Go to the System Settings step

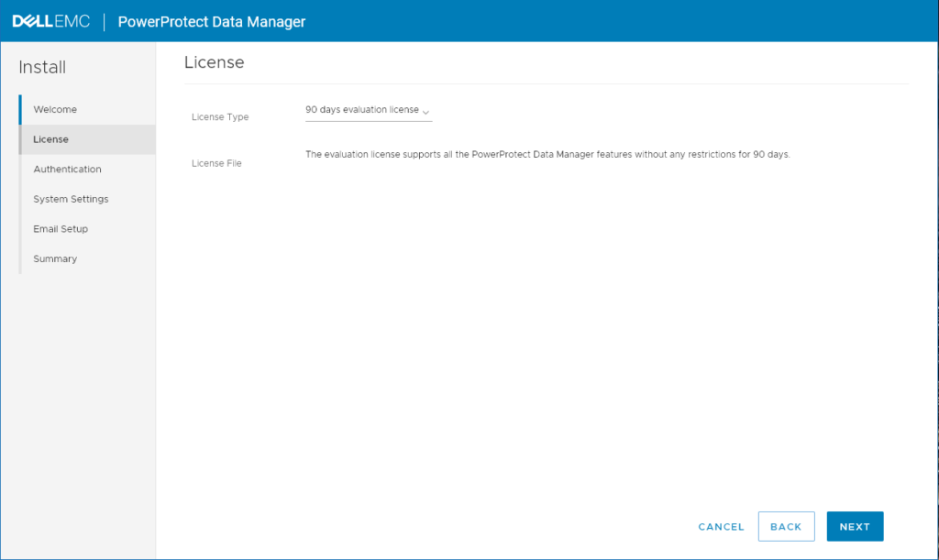point(72,199)
